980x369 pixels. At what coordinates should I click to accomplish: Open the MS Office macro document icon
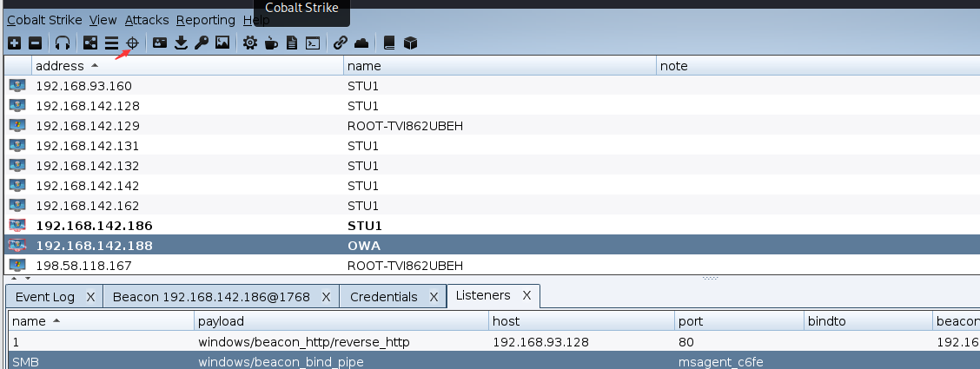point(292,43)
